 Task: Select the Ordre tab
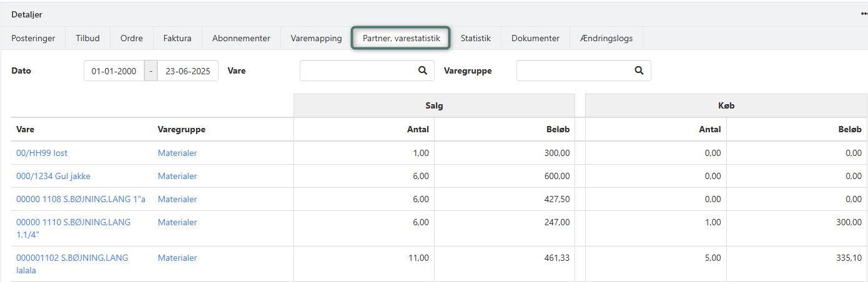pos(131,38)
